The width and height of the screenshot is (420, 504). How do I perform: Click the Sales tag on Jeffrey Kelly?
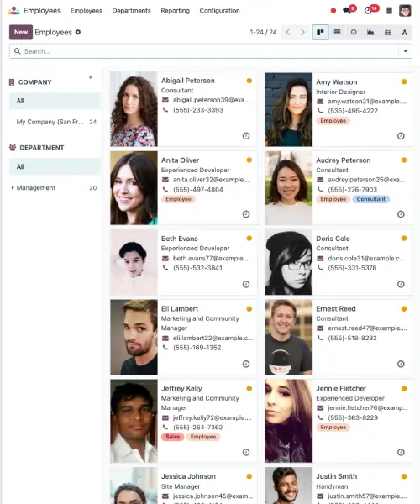172,437
